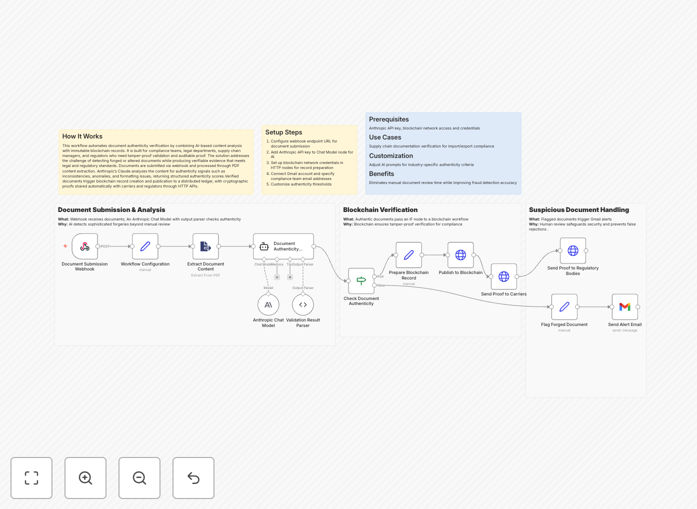The image size is (697, 509).
Task: Click the Send Alert Email output connector
Action: pyautogui.click(x=638, y=307)
